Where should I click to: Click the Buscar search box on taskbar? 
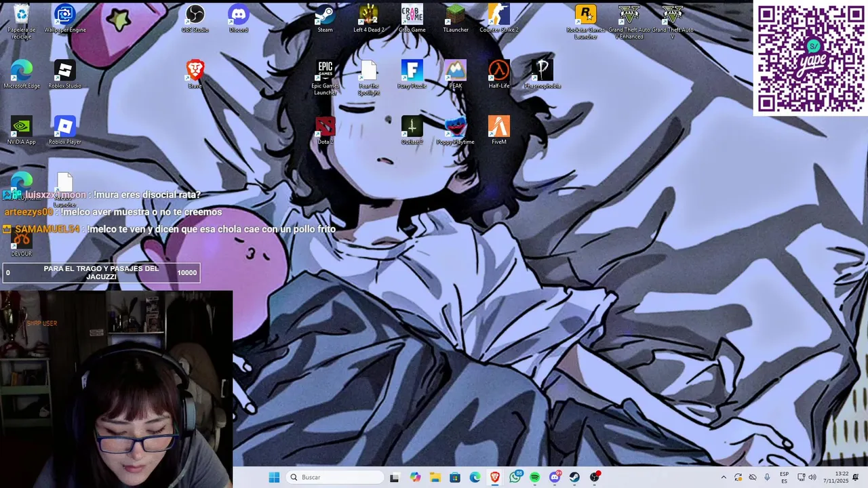tap(336, 477)
